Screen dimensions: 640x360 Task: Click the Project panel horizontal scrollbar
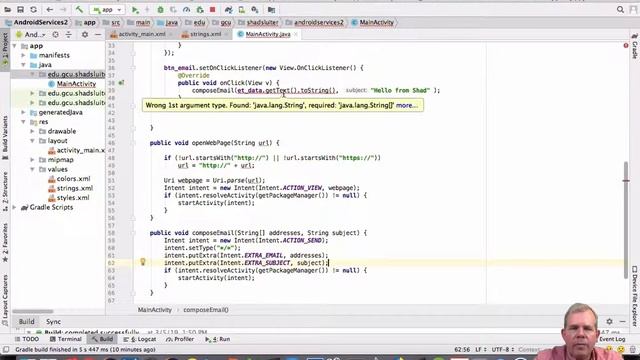point(33,311)
